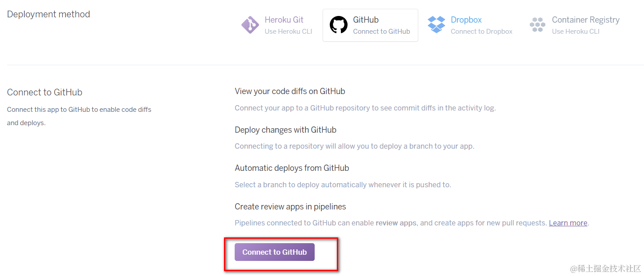The height and width of the screenshot is (276, 644).
Task: Click the left 'Connect to GitHub' section heading
Action: 44,92
